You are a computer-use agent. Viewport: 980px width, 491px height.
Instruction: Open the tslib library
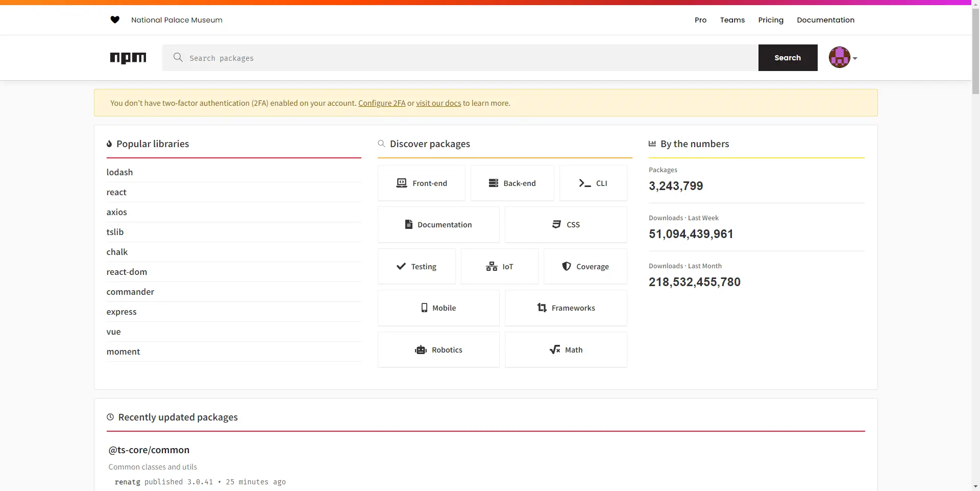pyautogui.click(x=115, y=232)
